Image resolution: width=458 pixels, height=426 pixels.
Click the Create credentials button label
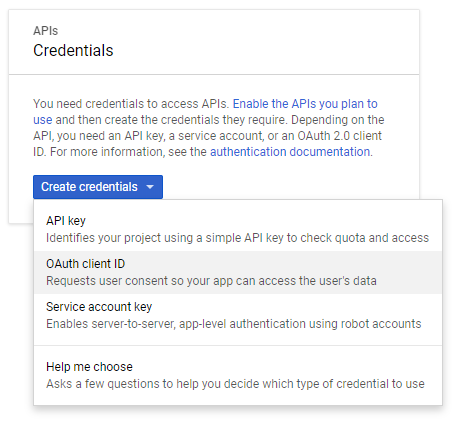(89, 187)
